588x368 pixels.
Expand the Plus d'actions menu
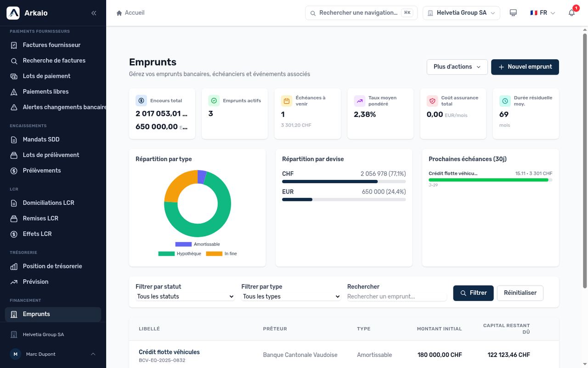coord(457,67)
